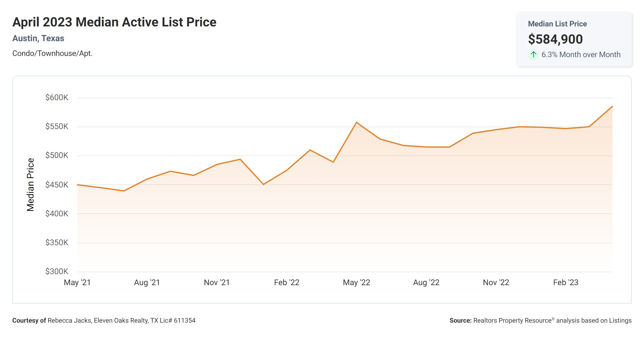
Task: Click the 'Aug '21' x-axis label
Action: pyautogui.click(x=147, y=282)
